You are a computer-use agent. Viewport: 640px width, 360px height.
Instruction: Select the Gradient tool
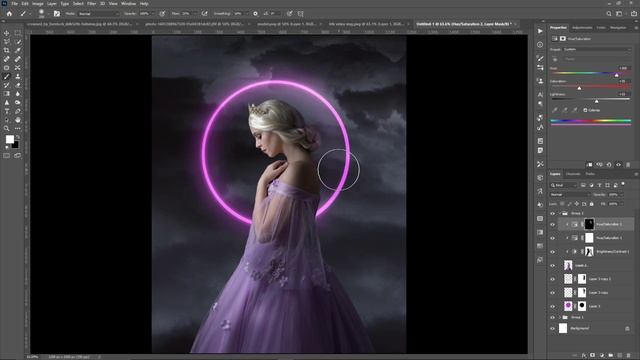(7, 94)
